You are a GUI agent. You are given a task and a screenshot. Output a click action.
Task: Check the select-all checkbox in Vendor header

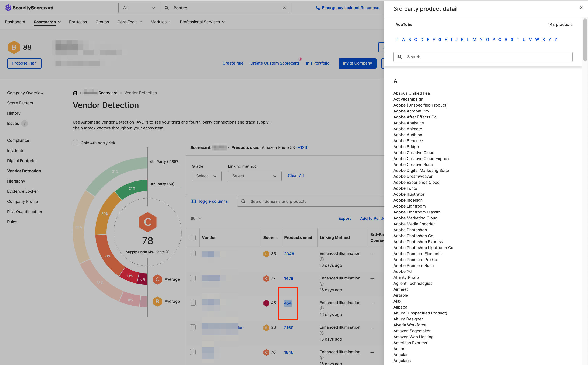pos(193,237)
